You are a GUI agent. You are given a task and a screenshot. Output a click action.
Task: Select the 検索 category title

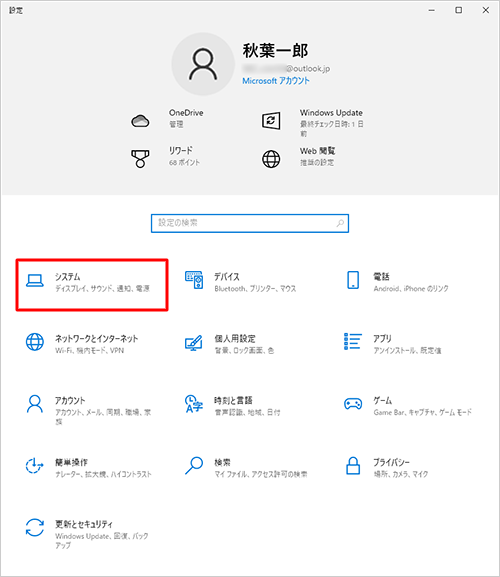pos(222,462)
